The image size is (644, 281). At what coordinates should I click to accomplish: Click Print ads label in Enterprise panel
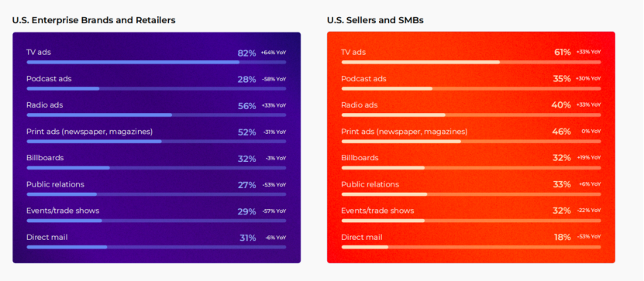pos(90,132)
